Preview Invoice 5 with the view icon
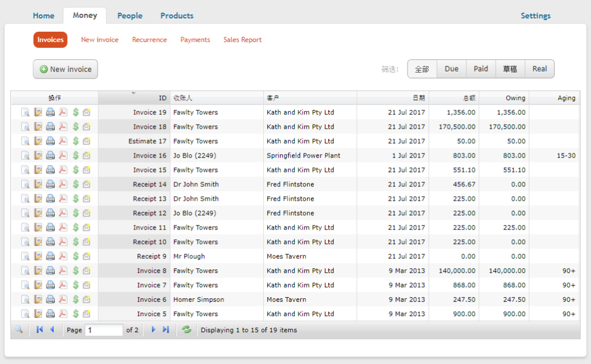This screenshot has height=364, width=591. (25, 313)
